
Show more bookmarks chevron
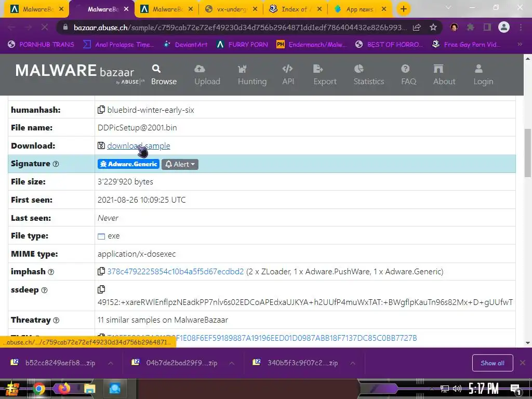tap(520, 44)
